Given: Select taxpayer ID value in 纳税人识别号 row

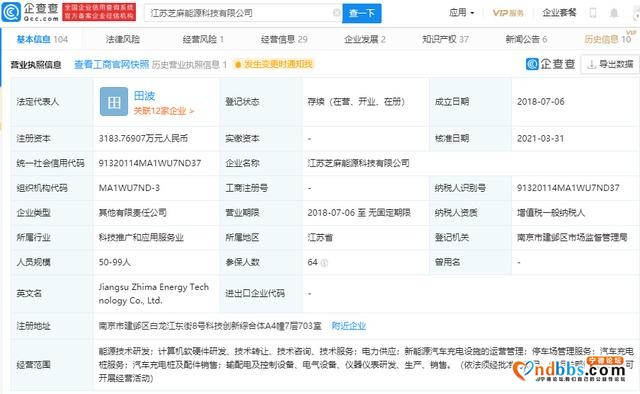Looking at the screenshot, I should tap(568, 188).
